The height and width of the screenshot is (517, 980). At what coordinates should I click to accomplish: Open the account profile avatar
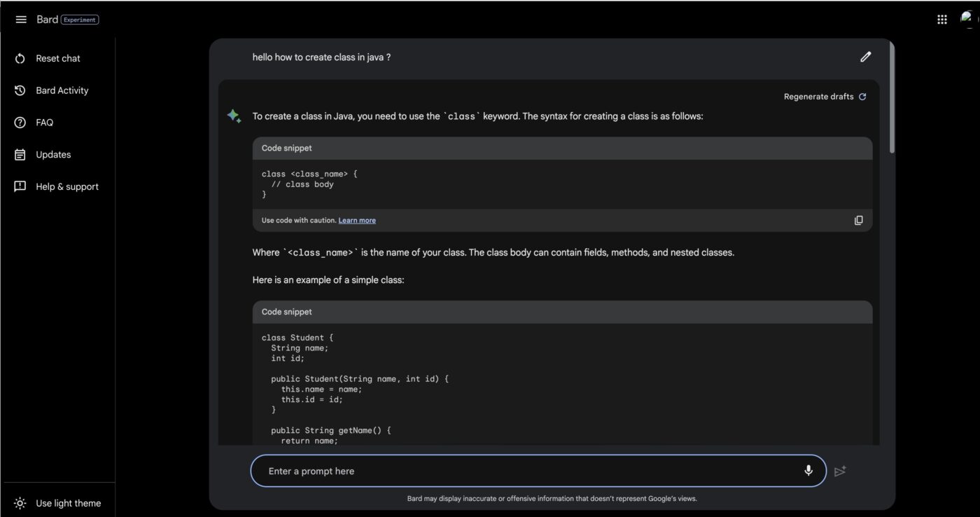point(969,20)
